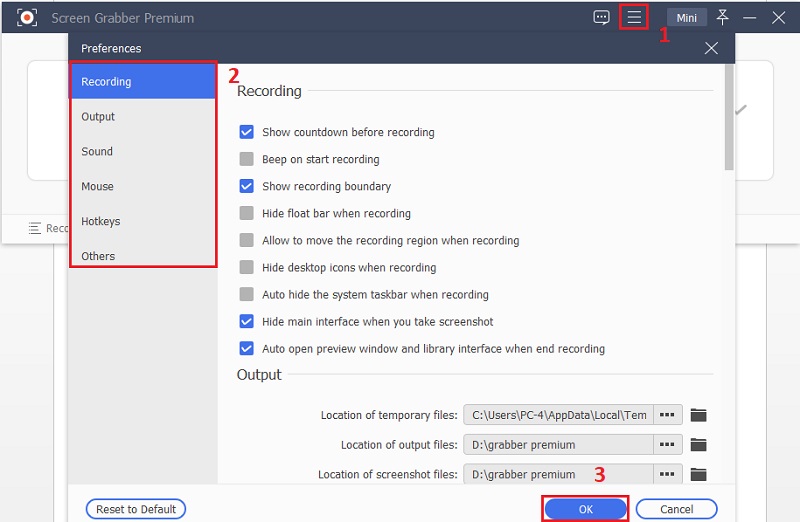Click the feedback chat bubble icon
Image resolution: width=800 pixels, height=522 pixels.
(601, 18)
